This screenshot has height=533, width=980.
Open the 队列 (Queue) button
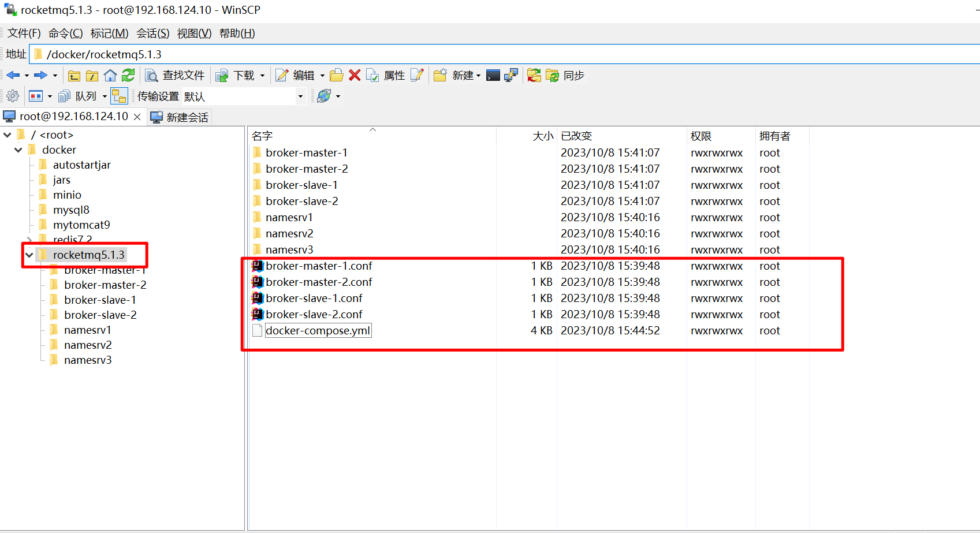pos(86,96)
